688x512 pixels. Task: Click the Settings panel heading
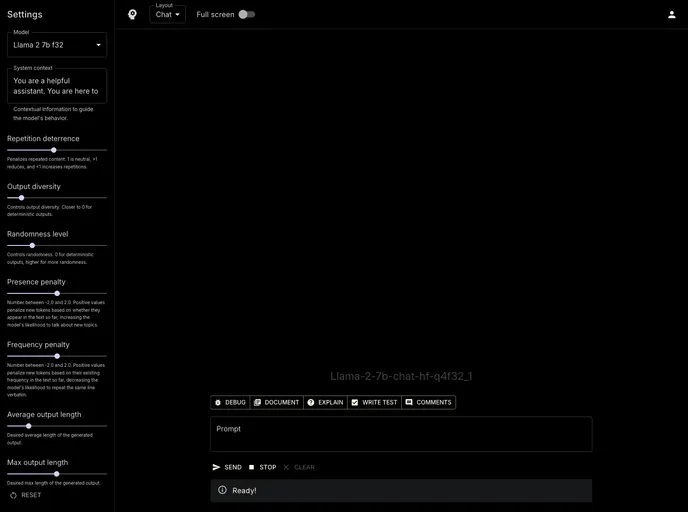point(25,14)
